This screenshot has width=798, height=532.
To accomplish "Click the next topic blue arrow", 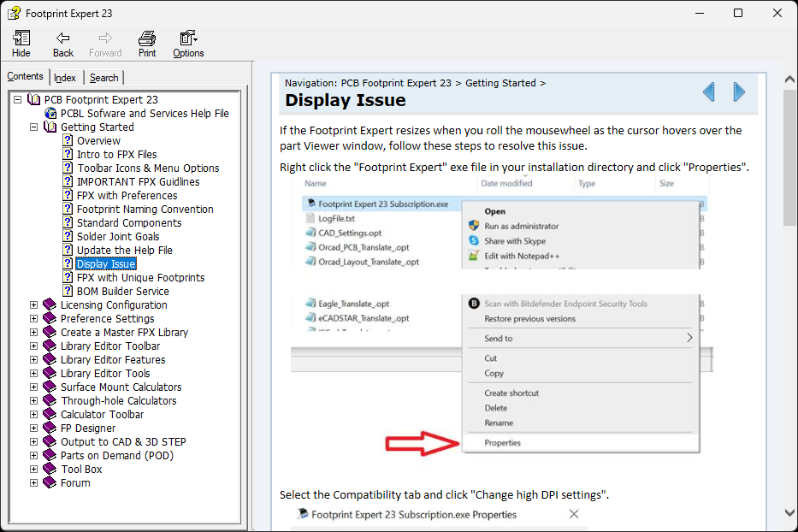I will pos(740,92).
